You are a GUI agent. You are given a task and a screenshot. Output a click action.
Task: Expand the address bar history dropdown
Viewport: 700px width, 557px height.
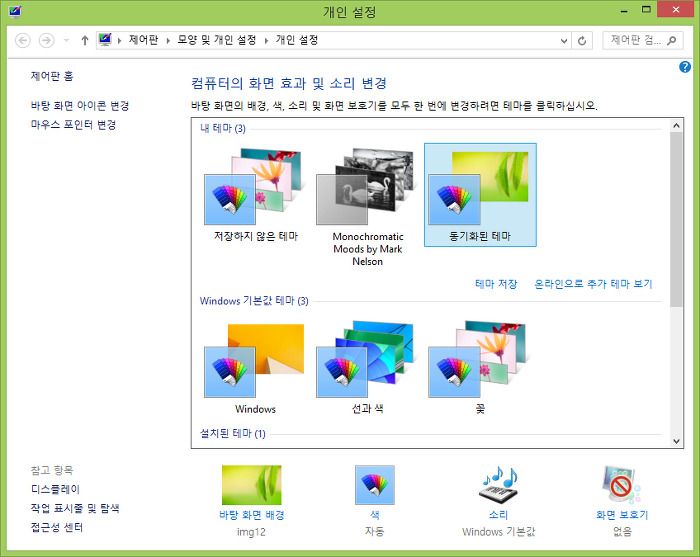564,41
